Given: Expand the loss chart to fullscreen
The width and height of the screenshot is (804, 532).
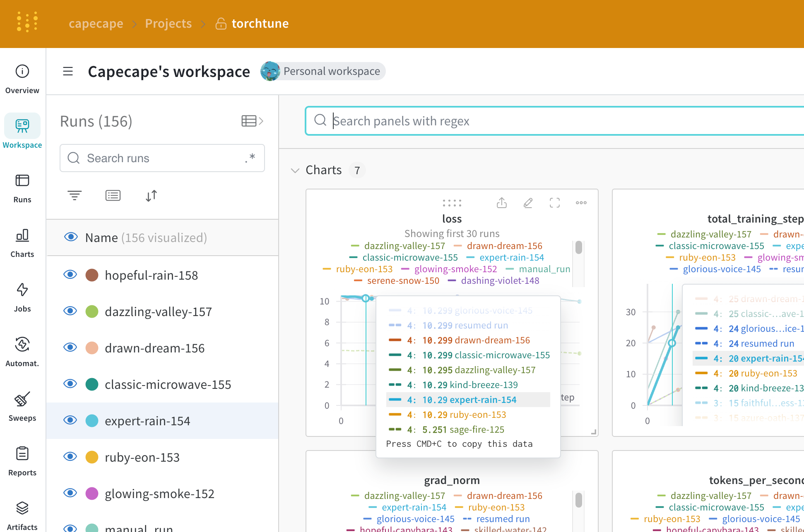Looking at the screenshot, I should pos(554,203).
